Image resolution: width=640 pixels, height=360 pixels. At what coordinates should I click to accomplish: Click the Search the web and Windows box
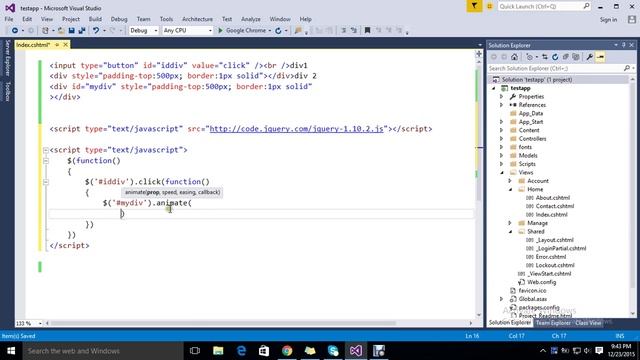[x=103, y=351]
